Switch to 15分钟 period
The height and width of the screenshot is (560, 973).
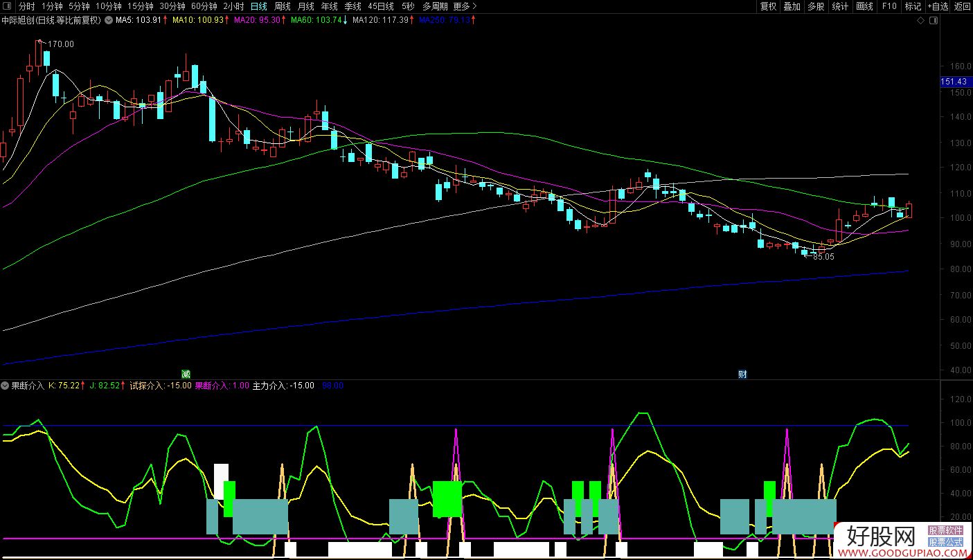click(x=140, y=6)
